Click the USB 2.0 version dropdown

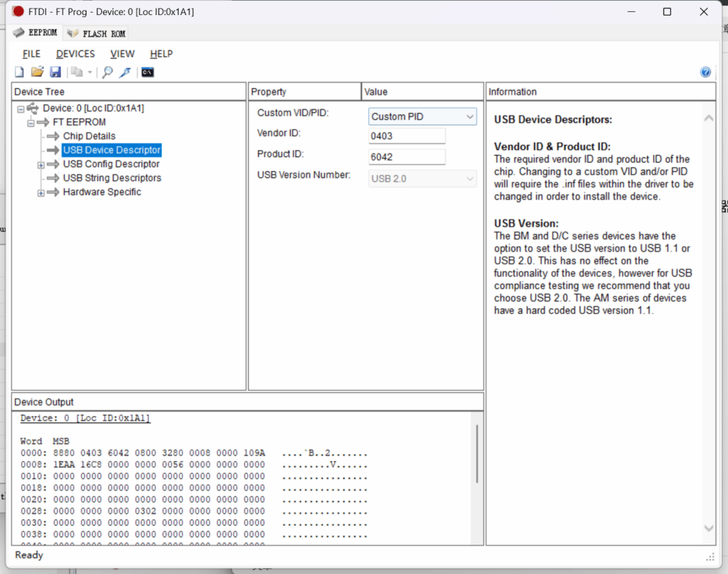point(422,178)
